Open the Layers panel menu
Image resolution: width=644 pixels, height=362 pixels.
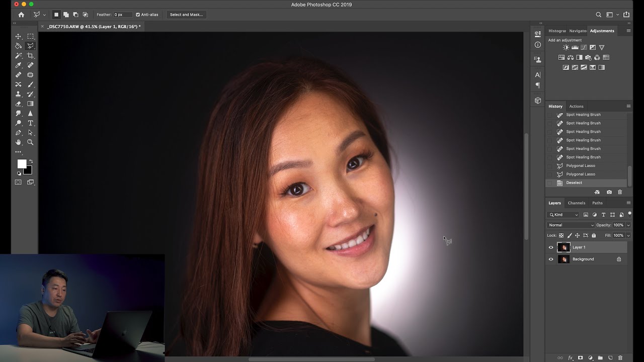(628, 203)
